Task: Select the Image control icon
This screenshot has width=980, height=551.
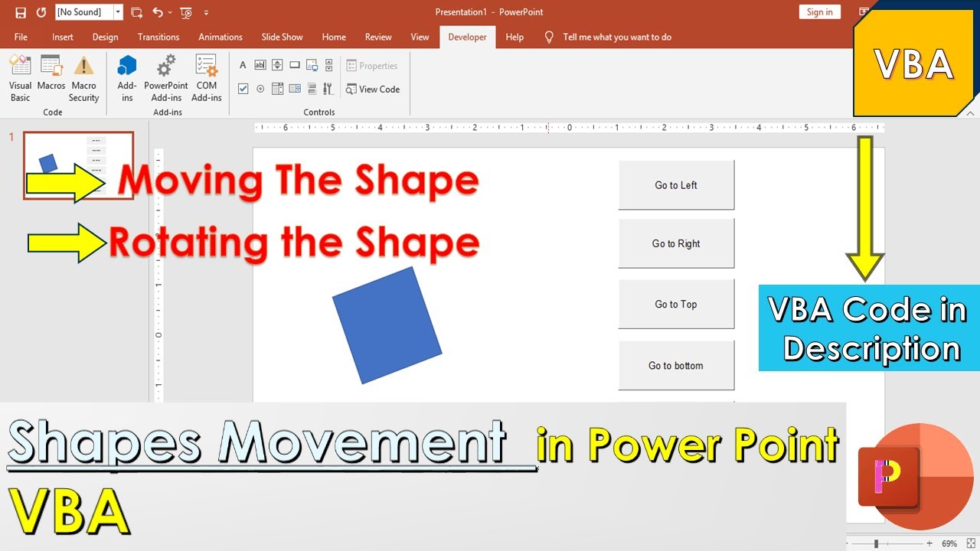Action: [312, 65]
